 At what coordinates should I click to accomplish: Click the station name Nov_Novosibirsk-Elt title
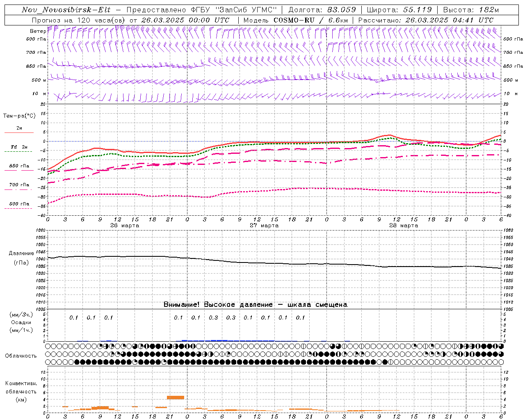(66, 10)
